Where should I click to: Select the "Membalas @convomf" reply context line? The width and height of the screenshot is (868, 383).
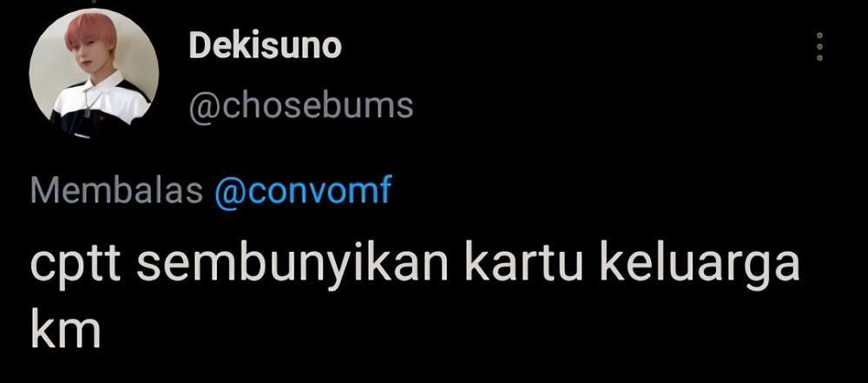point(211,192)
